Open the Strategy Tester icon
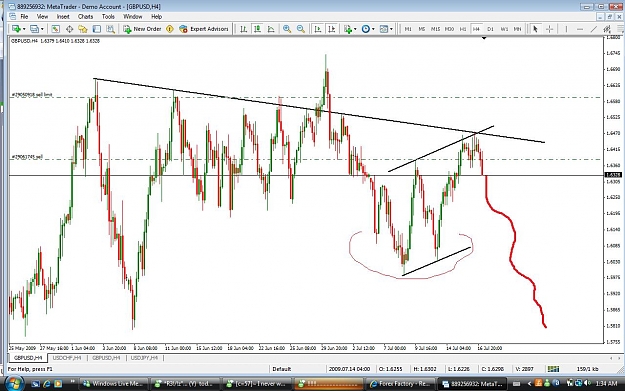Image resolution: width=625 pixels, height=391 pixels. click(110, 29)
